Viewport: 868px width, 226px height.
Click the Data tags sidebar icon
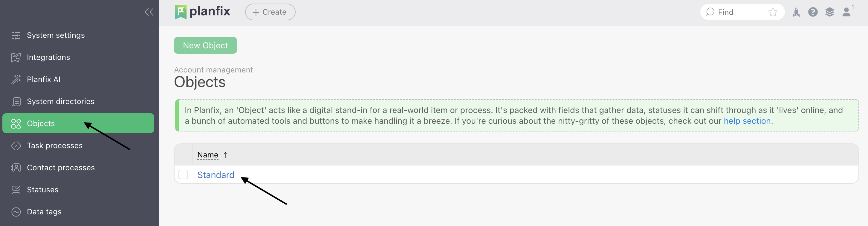point(16,212)
